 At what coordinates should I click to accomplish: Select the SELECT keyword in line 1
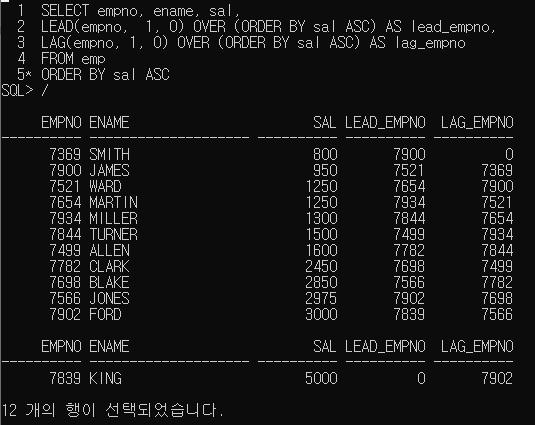click(65, 11)
